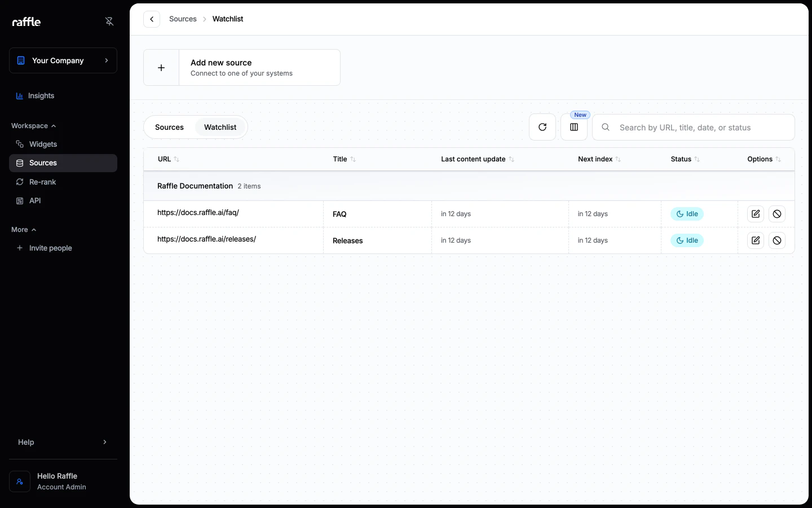Focus the search by URL field
The height and width of the screenshot is (508, 812).
pos(694,128)
